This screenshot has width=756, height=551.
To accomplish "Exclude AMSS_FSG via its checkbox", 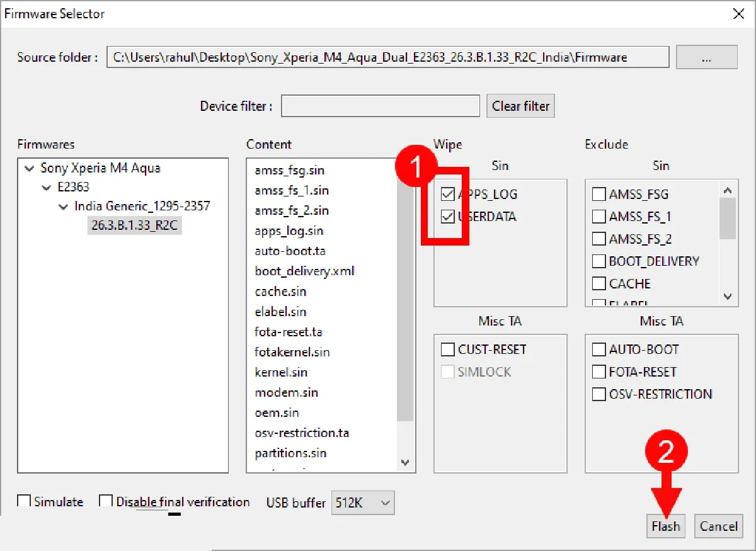I will [599, 194].
